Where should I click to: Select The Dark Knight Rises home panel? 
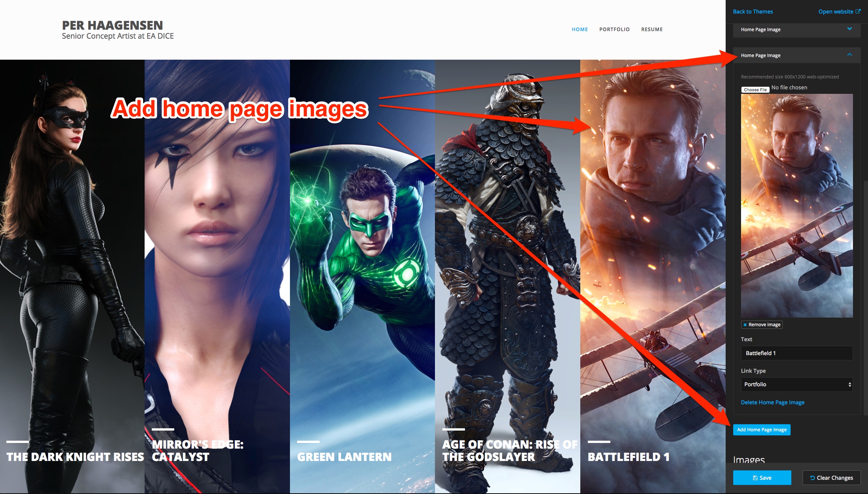pyautogui.click(x=72, y=263)
